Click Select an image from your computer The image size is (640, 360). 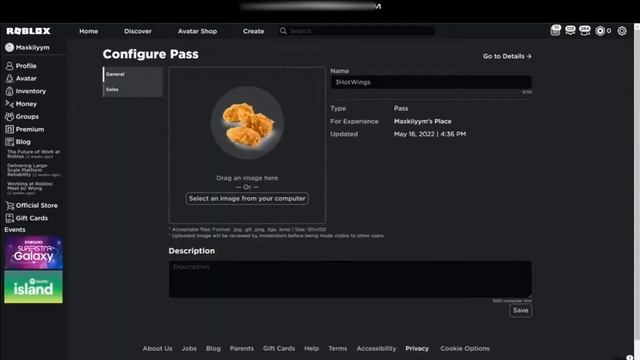point(247,198)
